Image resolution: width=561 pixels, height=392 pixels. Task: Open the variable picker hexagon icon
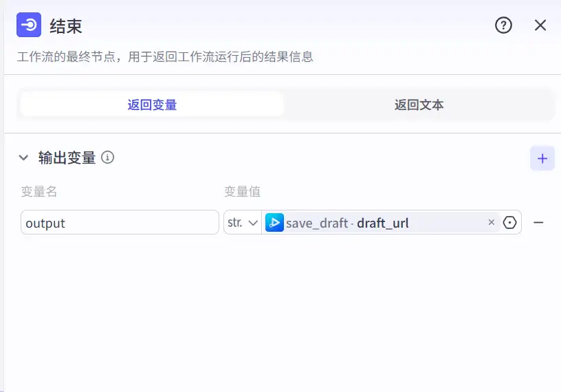click(x=510, y=222)
